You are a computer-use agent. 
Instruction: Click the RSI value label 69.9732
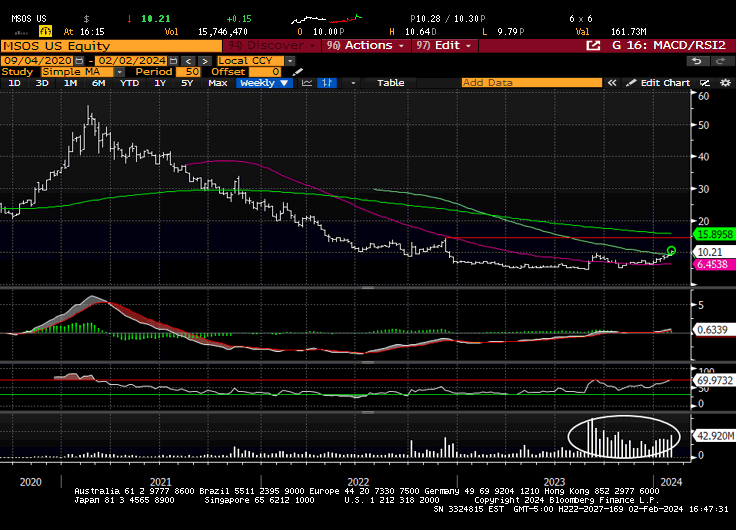[714, 381]
